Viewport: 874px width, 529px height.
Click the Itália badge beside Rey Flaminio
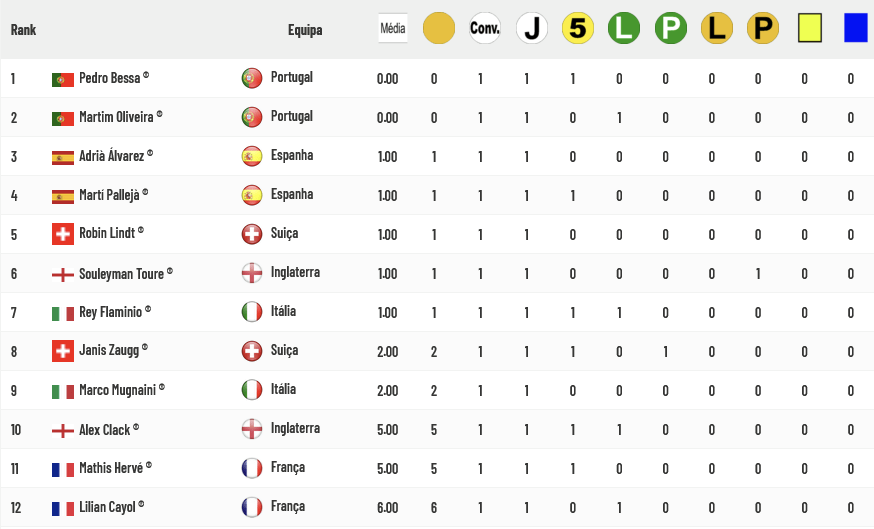tap(252, 312)
